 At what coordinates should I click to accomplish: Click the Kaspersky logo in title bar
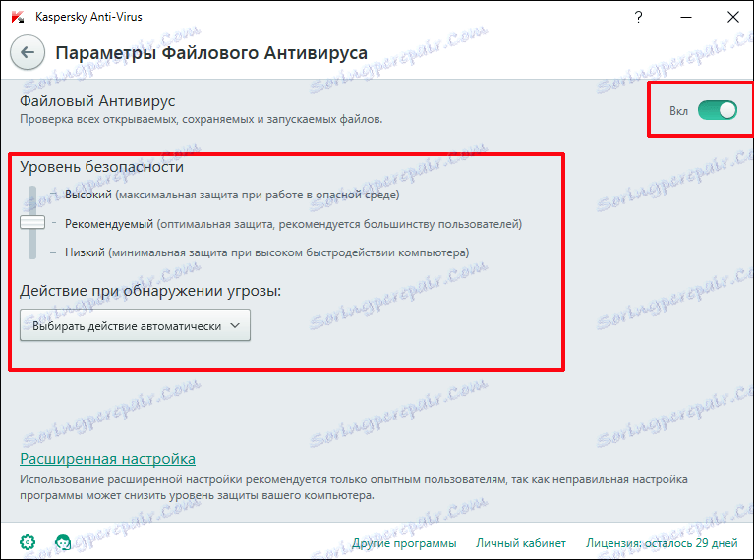(18, 17)
